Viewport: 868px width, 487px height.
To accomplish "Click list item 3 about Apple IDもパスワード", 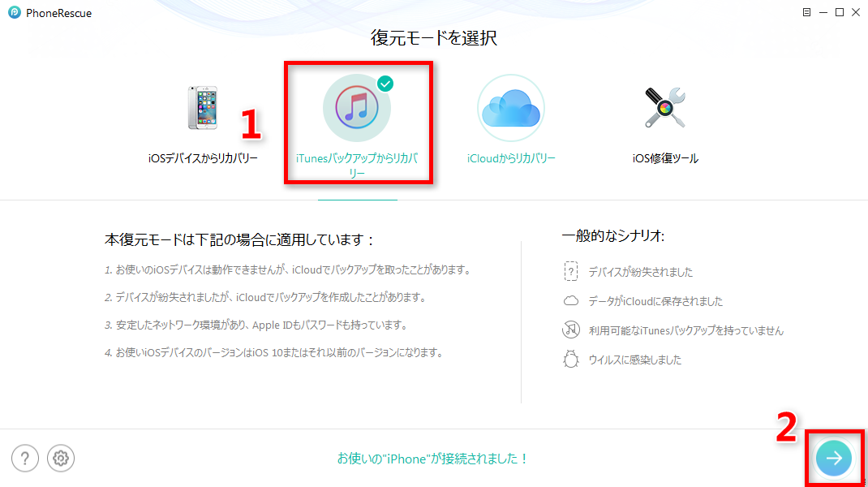I will (256, 325).
